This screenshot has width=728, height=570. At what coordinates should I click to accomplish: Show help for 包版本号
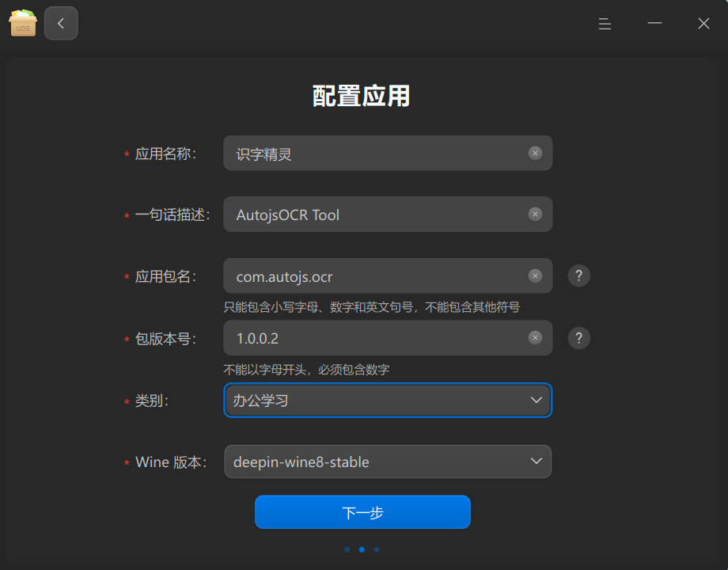pyautogui.click(x=579, y=338)
